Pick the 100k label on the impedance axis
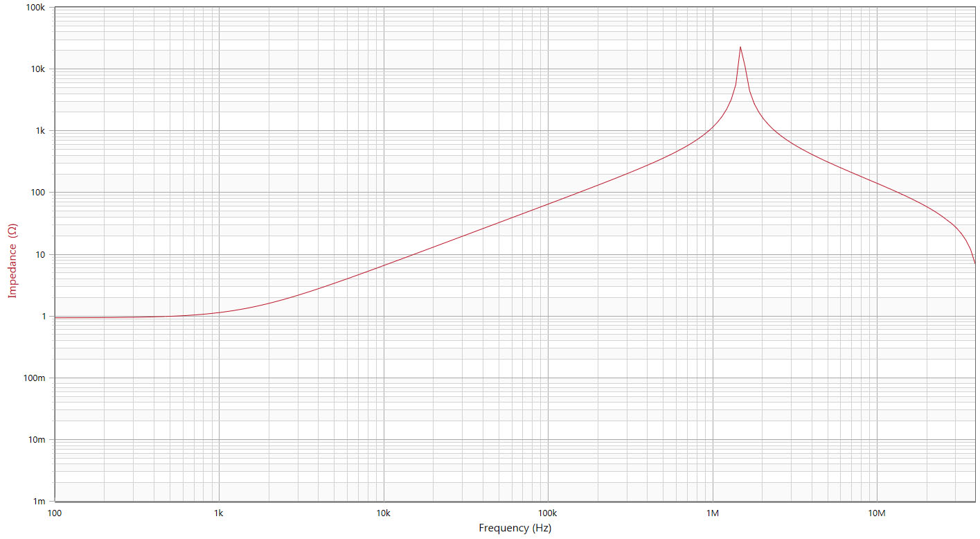Image resolution: width=980 pixels, height=539 pixels. [35, 8]
